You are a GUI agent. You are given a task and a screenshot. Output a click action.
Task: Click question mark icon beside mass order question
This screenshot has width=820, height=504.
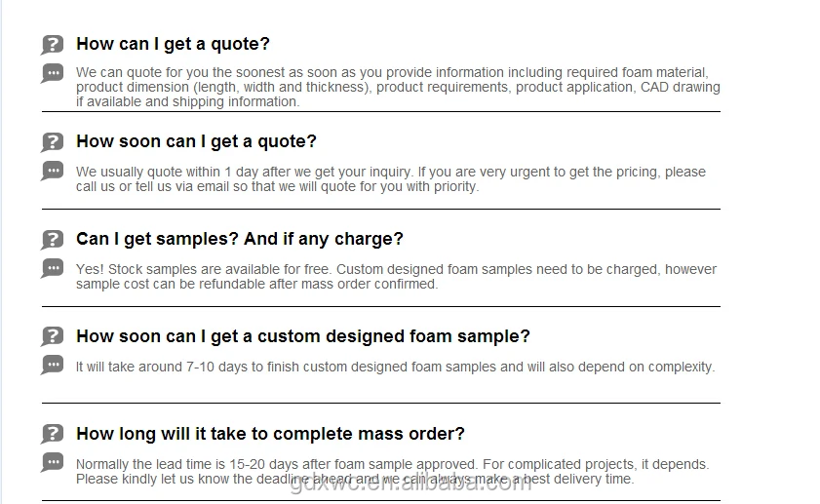pos(53,435)
